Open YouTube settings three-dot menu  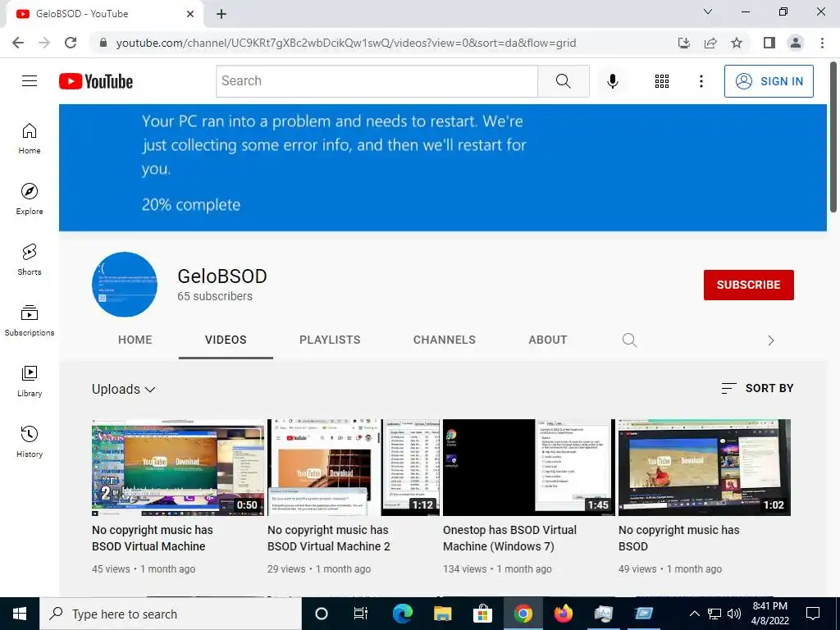pyautogui.click(x=701, y=81)
